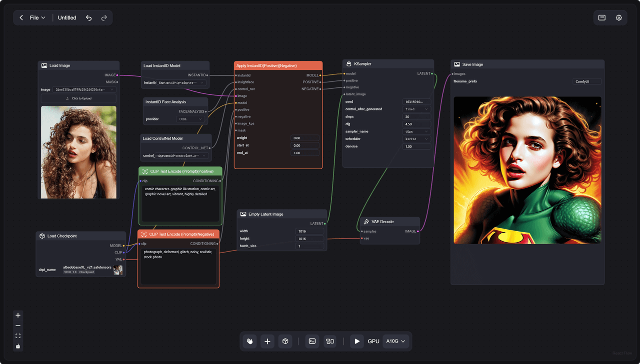The height and width of the screenshot is (364, 640).
Task: Click the Click to Upload button
Action: [78, 98]
